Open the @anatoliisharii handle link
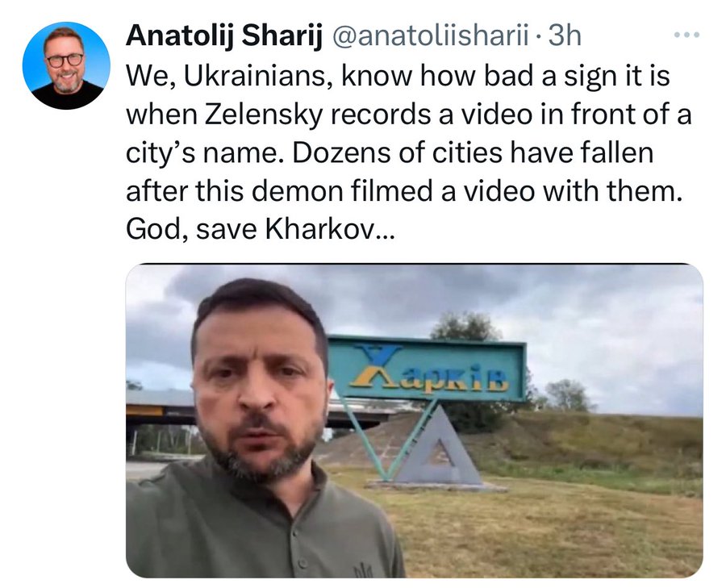Image resolution: width=726 pixels, height=588 pixels. 430,35
